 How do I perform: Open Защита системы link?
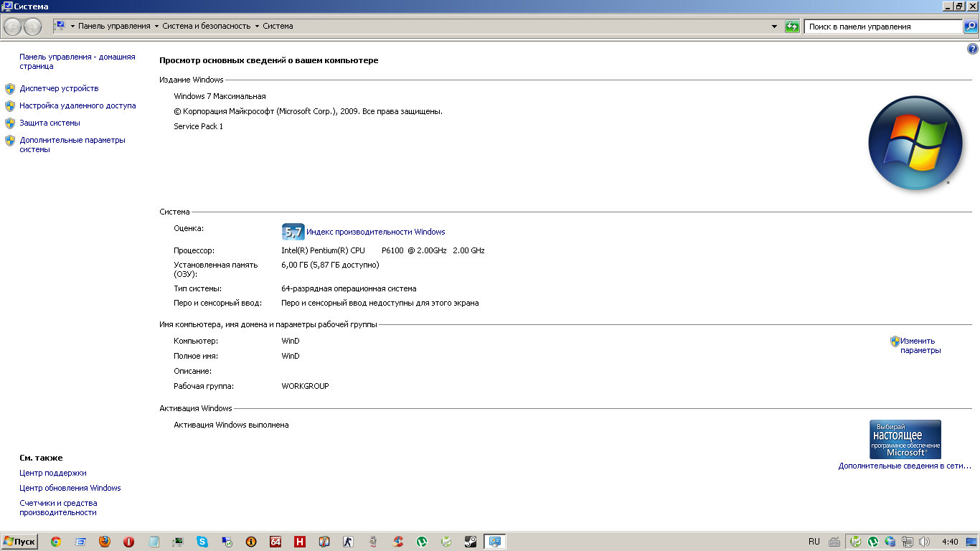point(50,123)
